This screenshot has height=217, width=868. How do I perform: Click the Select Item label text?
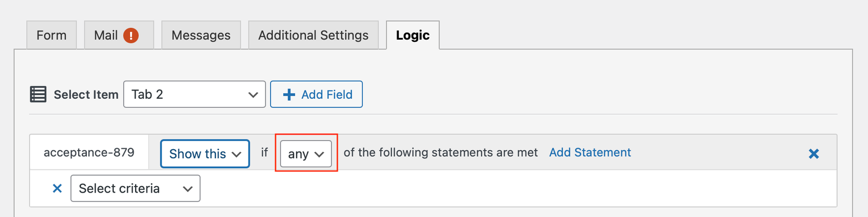coord(86,94)
